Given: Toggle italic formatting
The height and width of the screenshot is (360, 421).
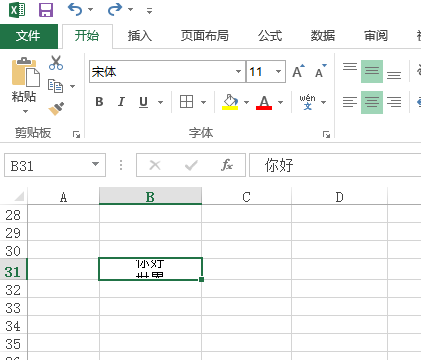Looking at the screenshot, I should pos(121,102).
